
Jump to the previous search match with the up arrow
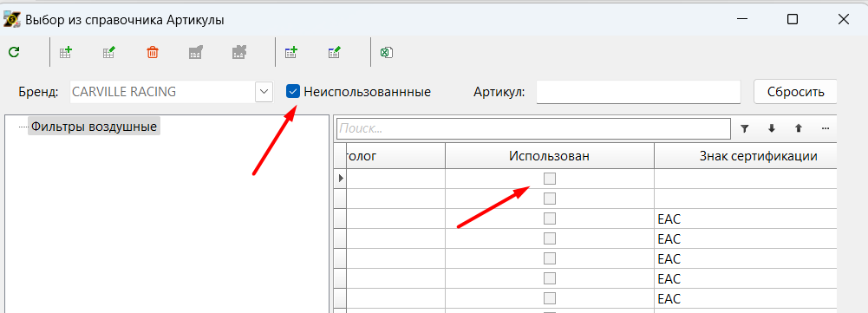pos(799,128)
